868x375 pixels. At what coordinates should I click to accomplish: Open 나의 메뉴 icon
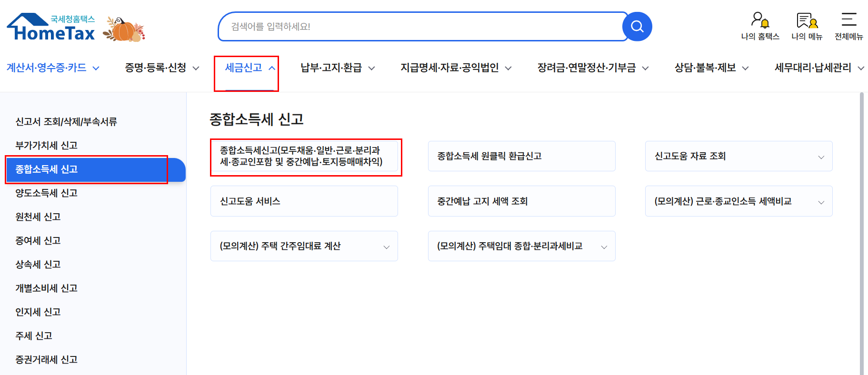pyautogui.click(x=807, y=26)
